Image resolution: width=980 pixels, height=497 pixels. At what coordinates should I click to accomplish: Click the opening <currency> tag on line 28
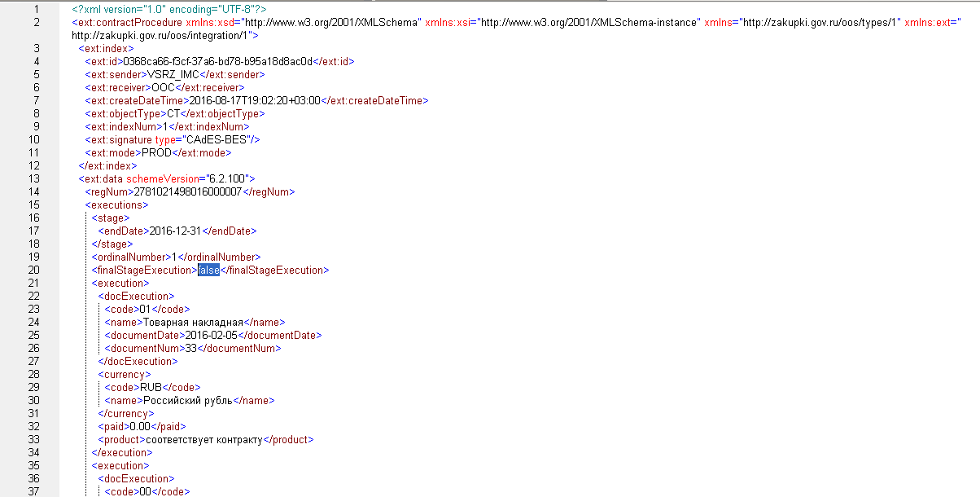pos(124,374)
